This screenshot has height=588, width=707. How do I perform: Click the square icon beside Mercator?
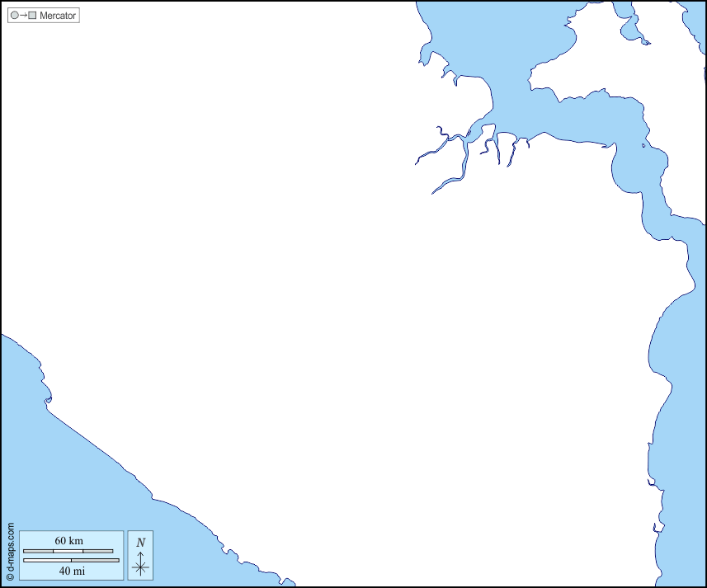click(32, 15)
